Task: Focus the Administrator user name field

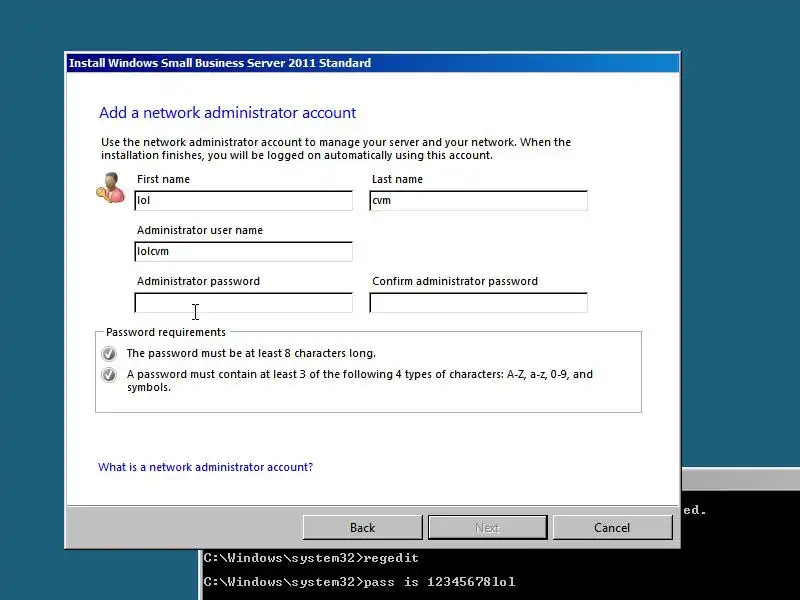Action: coord(243,252)
